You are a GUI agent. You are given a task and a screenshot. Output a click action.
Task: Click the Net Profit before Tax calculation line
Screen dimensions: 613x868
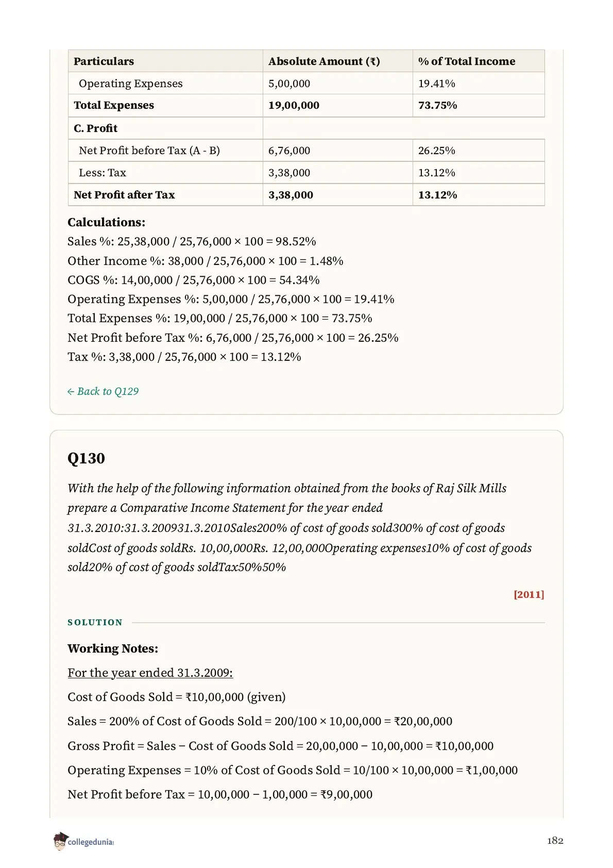point(233,338)
